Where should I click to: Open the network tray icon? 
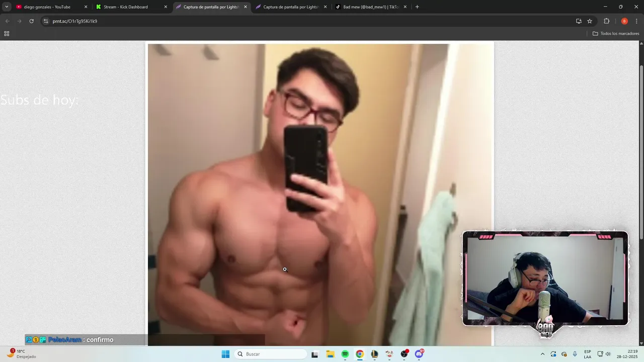[600, 354]
